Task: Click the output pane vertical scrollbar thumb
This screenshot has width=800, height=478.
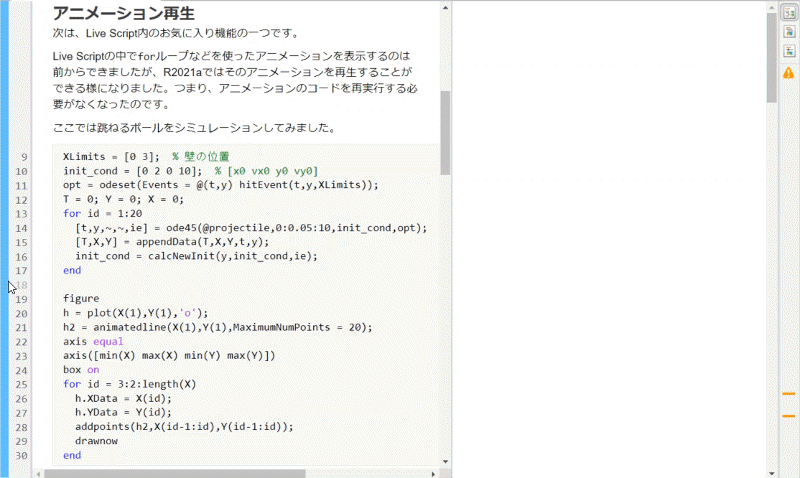Action: [x=771, y=55]
